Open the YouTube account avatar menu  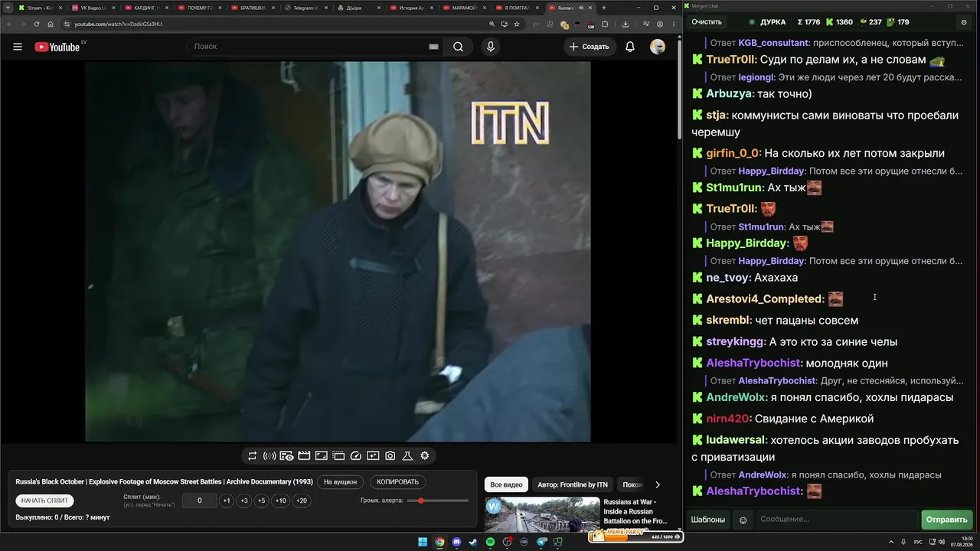coord(658,47)
